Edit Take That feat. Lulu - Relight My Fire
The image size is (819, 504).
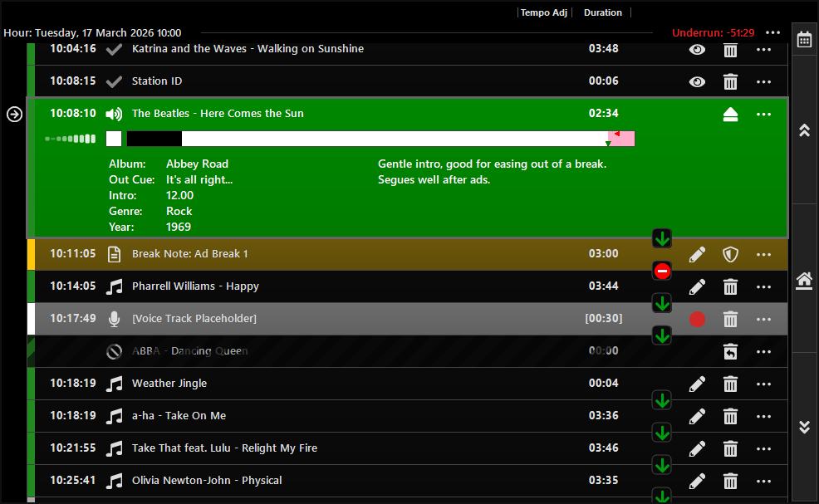coord(697,448)
